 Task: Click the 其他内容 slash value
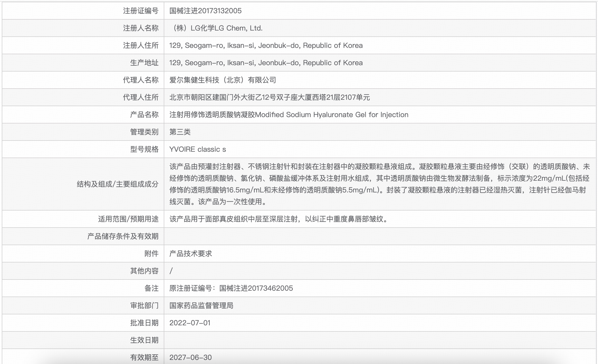pos(171,271)
